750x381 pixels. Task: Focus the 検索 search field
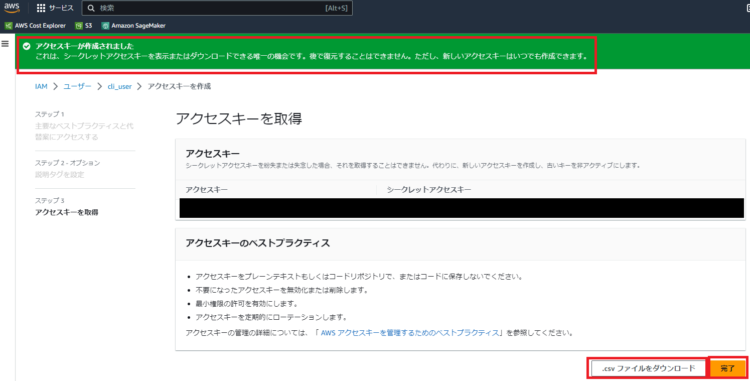pyautogui.click(x=217, y=8)
